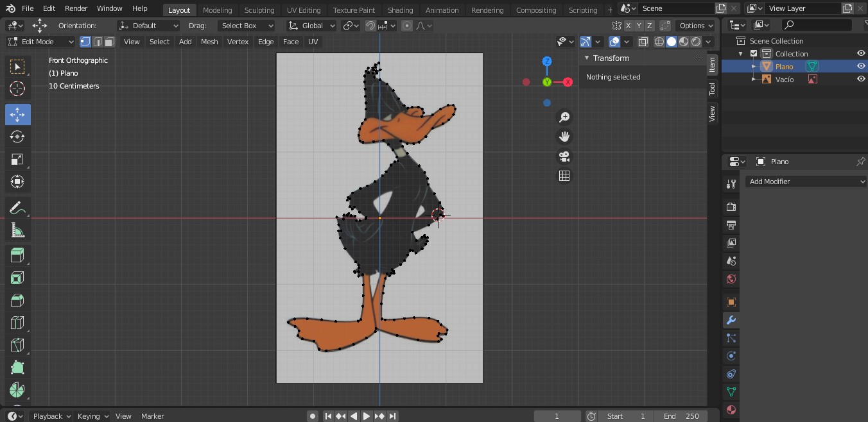Open Object properties tab icon
The width and height of the screenshot is (868, 422).
click(x=731, y=301)
